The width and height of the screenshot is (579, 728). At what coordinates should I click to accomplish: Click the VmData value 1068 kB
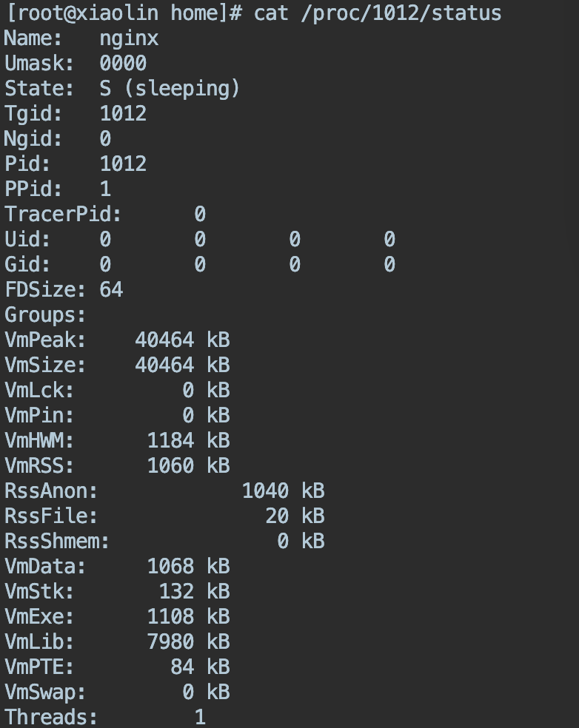188,566
